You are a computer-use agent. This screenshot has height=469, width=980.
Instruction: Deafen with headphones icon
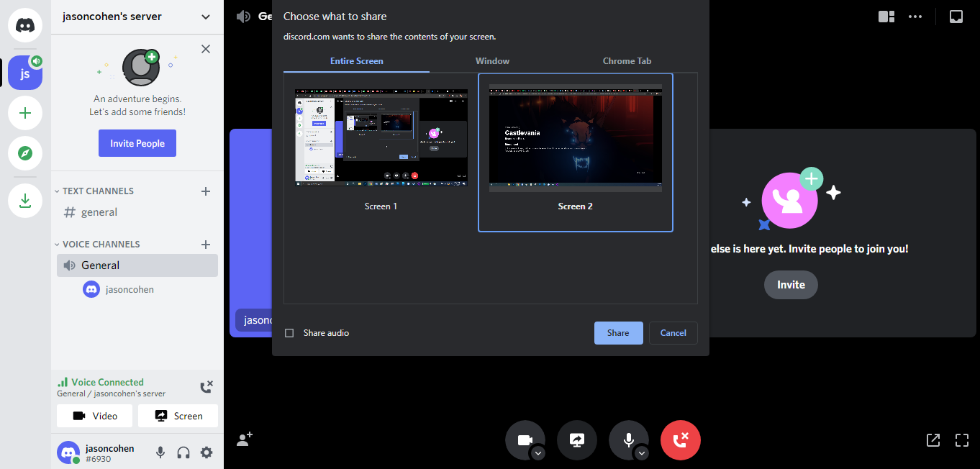(x=183, y=452)
